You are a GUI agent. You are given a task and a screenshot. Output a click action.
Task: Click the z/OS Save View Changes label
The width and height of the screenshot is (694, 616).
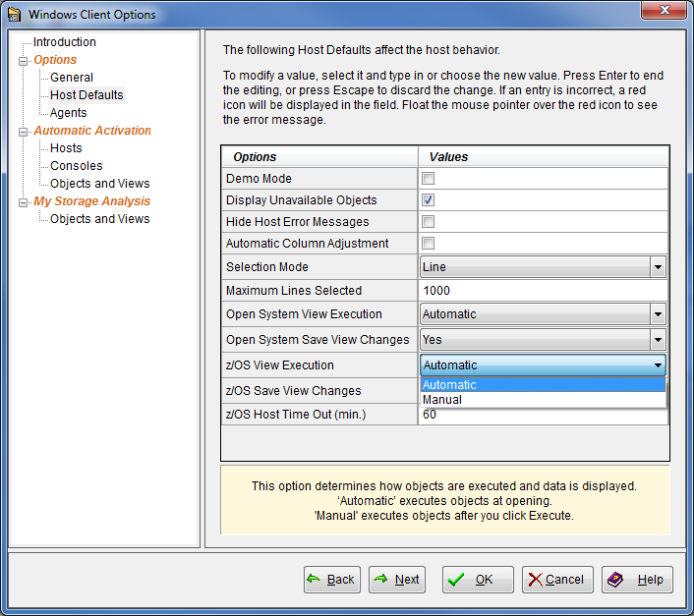click(294, 391)
